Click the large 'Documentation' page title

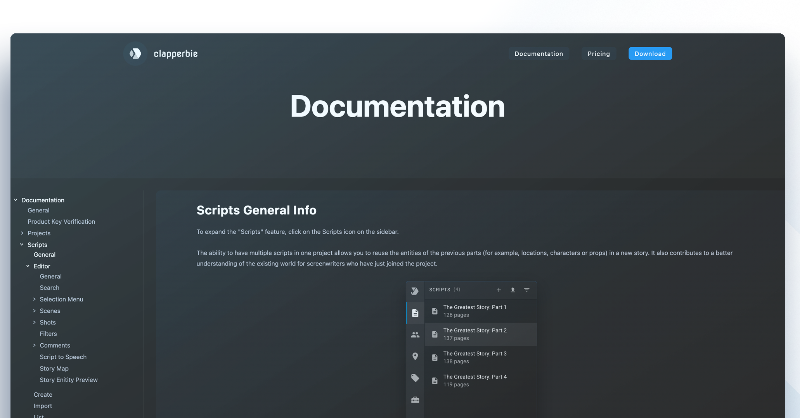pos(397,107)
